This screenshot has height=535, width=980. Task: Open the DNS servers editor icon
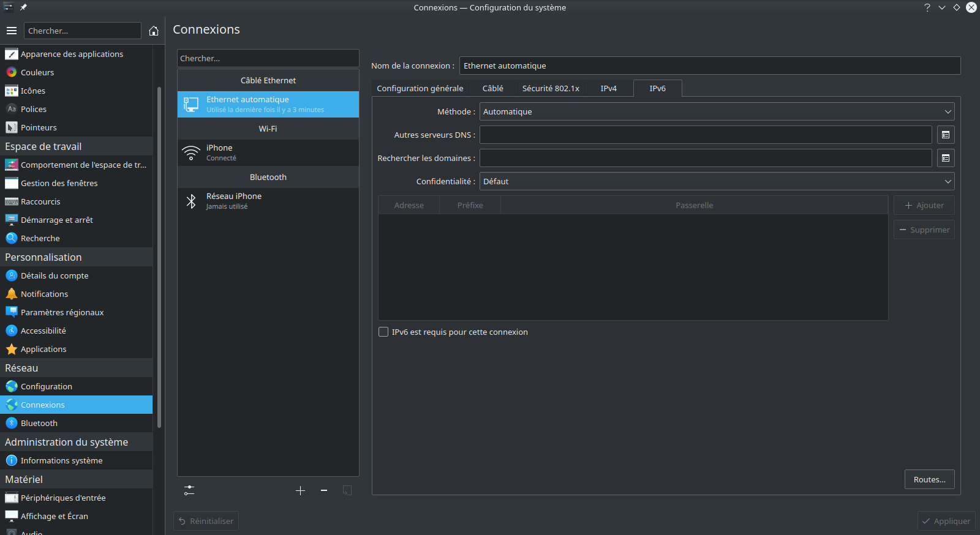click(946, 135)
